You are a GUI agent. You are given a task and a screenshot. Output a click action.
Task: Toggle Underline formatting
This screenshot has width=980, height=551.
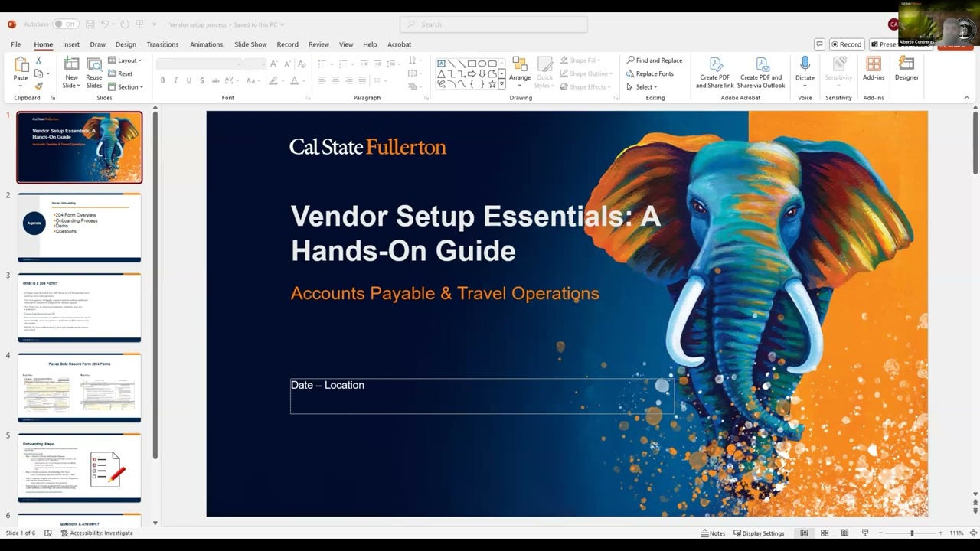(188, 80)
